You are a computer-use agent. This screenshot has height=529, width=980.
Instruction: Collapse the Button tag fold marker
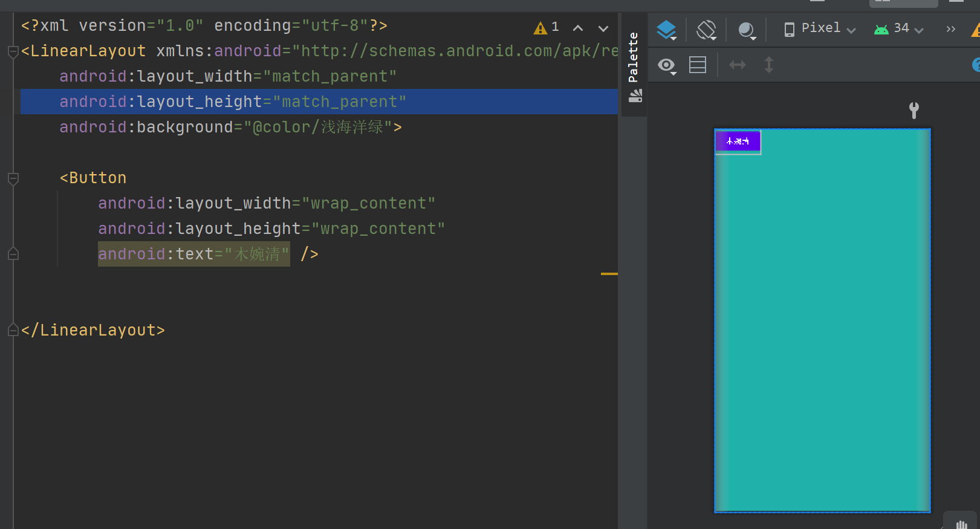click(x=13, y=178)
